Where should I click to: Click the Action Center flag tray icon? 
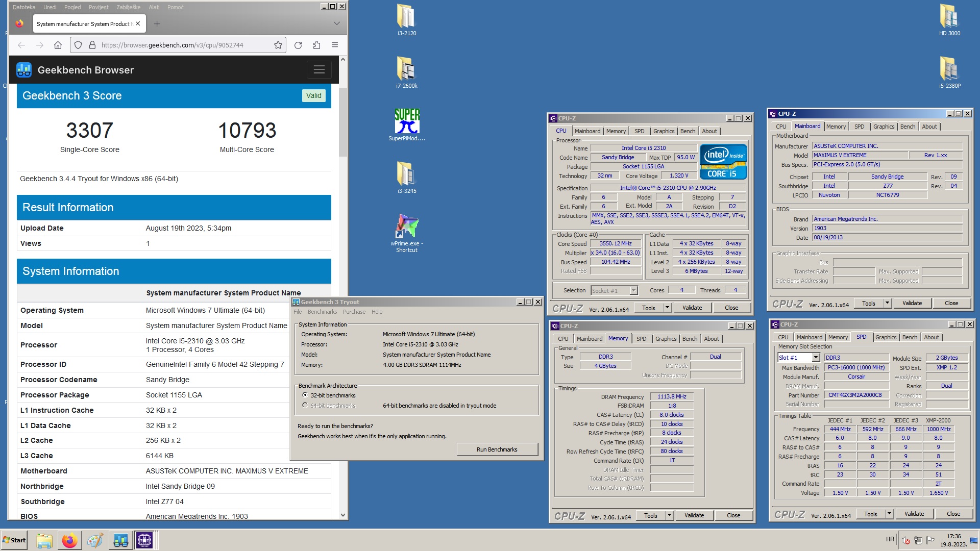tap(930, 540)
